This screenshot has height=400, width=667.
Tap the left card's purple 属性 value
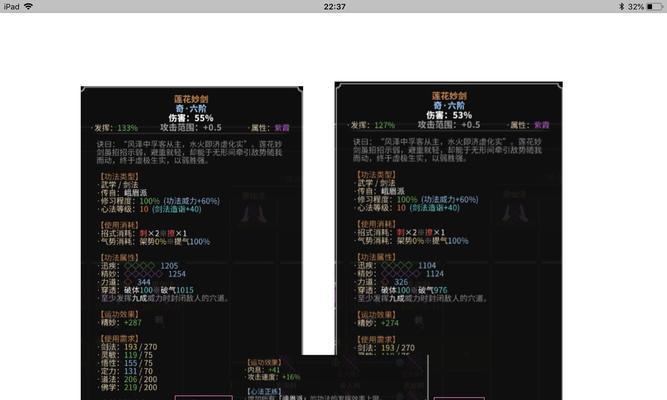282,128
